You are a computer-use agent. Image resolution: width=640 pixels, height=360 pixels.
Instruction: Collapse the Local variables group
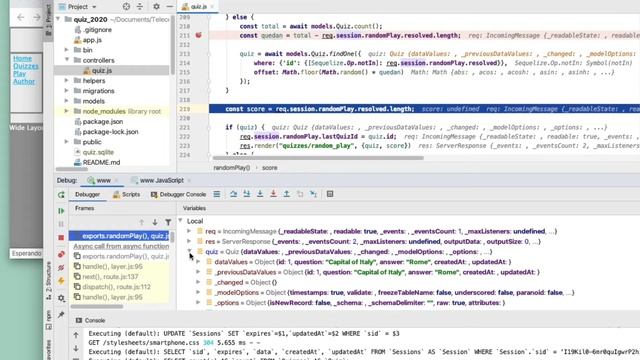click(180, 221)
